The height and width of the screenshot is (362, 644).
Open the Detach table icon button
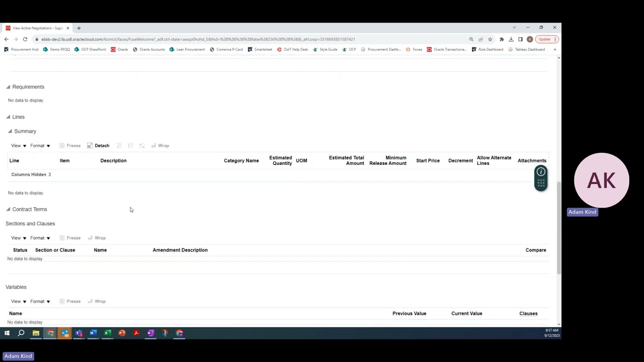click(x=98, y=146)
